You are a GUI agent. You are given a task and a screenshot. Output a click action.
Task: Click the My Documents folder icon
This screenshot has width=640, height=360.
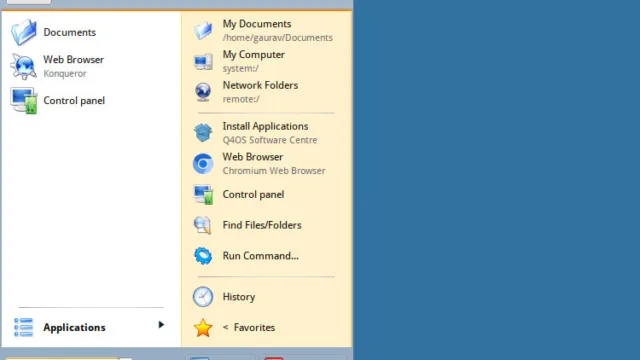[203, 31]
